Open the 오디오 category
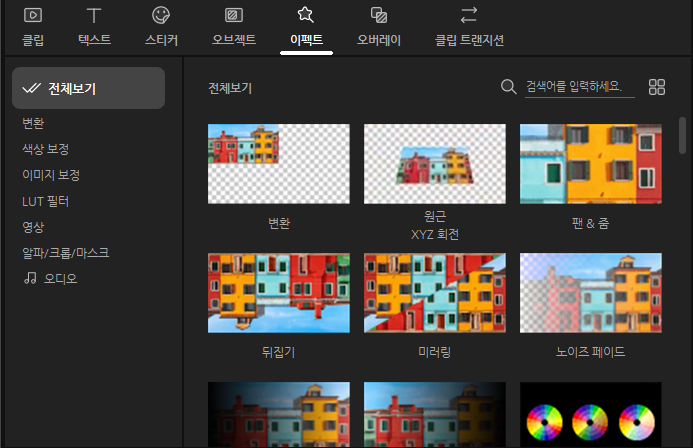The width and height of the screenshot is (693, 448). pos(50,278)
